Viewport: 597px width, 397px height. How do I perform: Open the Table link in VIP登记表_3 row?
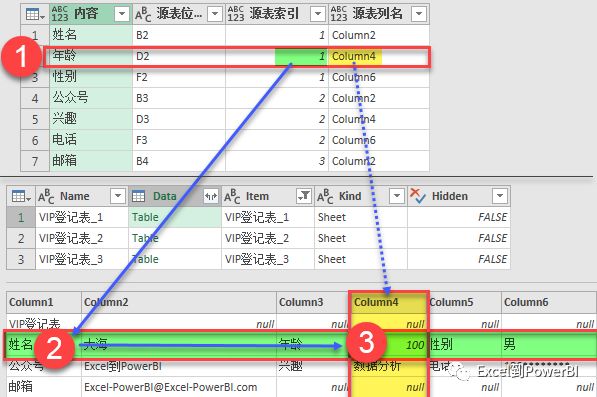(x=145, y=259)
